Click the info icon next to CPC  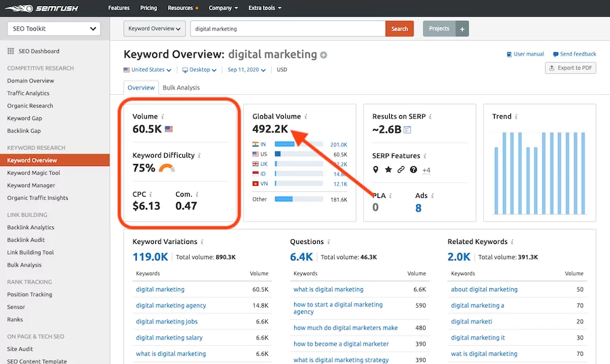pos(150,194)
